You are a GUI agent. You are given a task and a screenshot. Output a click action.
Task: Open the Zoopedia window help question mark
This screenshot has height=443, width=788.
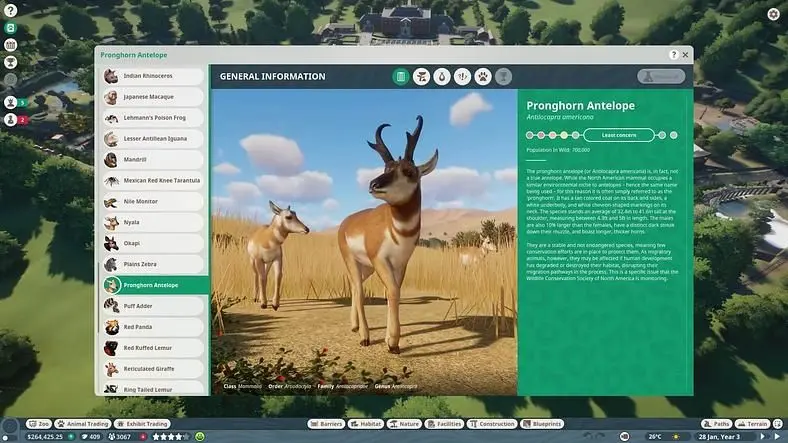(673, 55)
